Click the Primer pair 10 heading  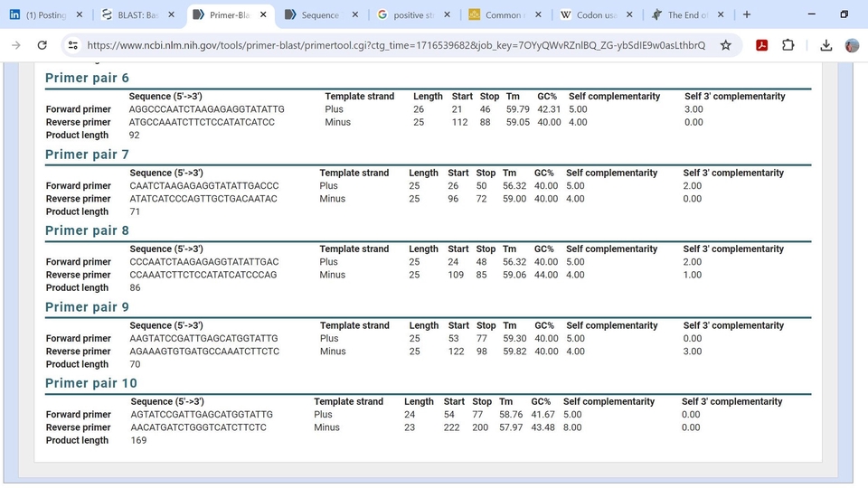pyautogui.click(x=91, y=383)
